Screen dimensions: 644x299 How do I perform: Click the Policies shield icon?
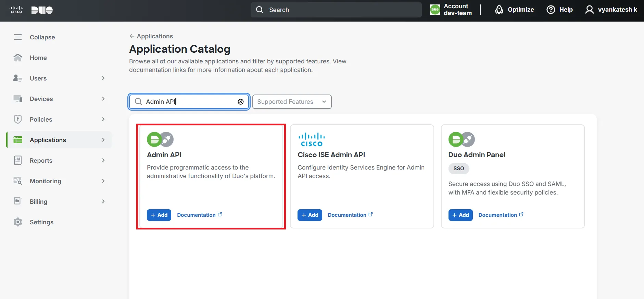[18, 119]
